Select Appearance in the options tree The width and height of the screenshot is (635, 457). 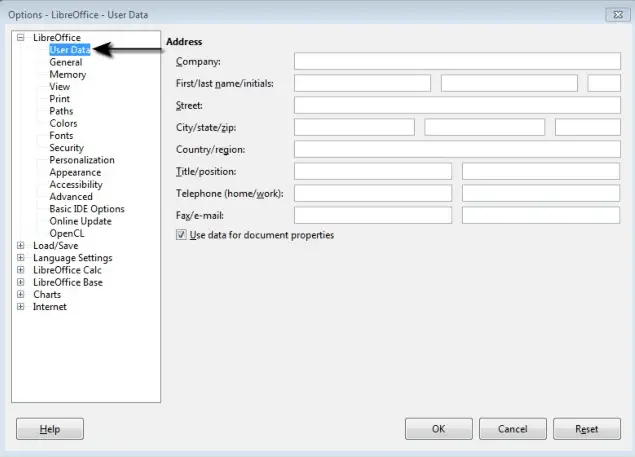click(75, 172)
